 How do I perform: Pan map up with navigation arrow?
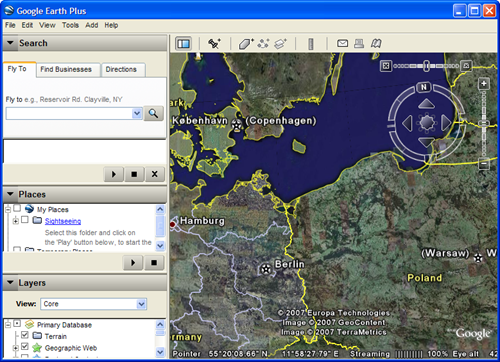point(427,104)
